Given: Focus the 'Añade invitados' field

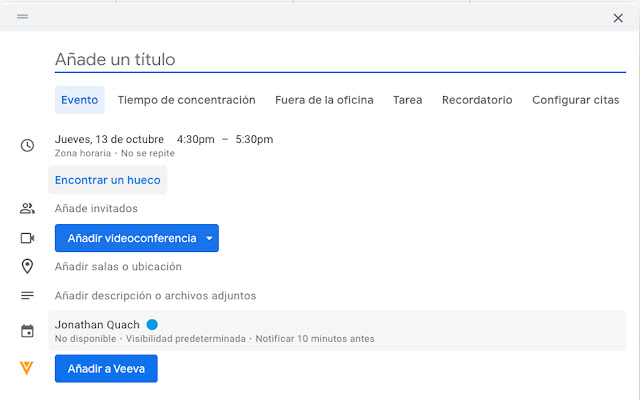Looking at the screenshot, I should pyautogui.click(x=96, y=209).
